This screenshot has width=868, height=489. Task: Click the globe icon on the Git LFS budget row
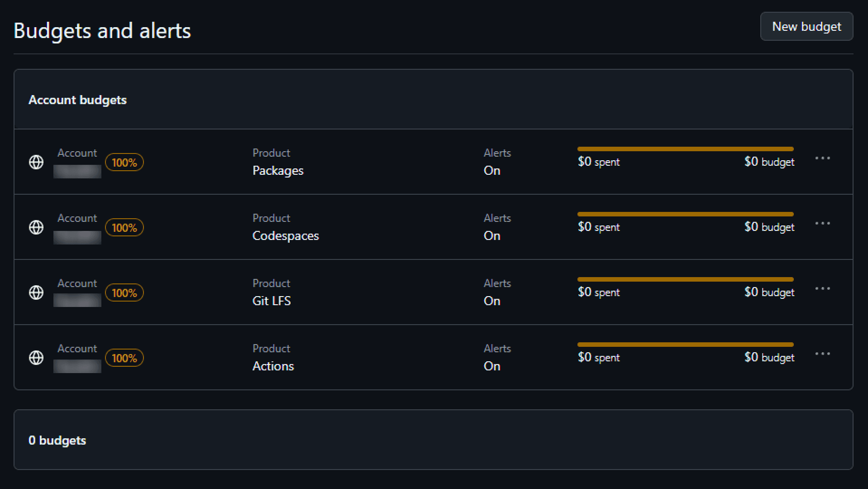[x=36, y=292]
